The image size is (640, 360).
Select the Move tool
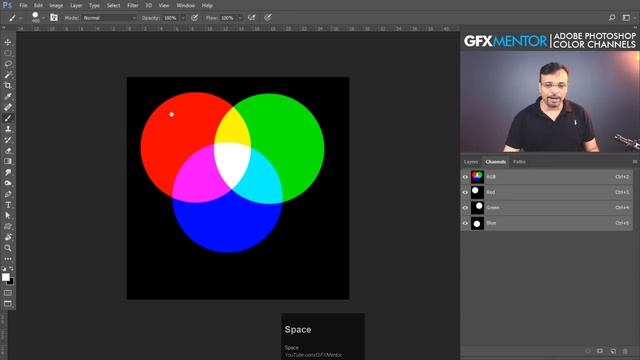click(8, 42)
